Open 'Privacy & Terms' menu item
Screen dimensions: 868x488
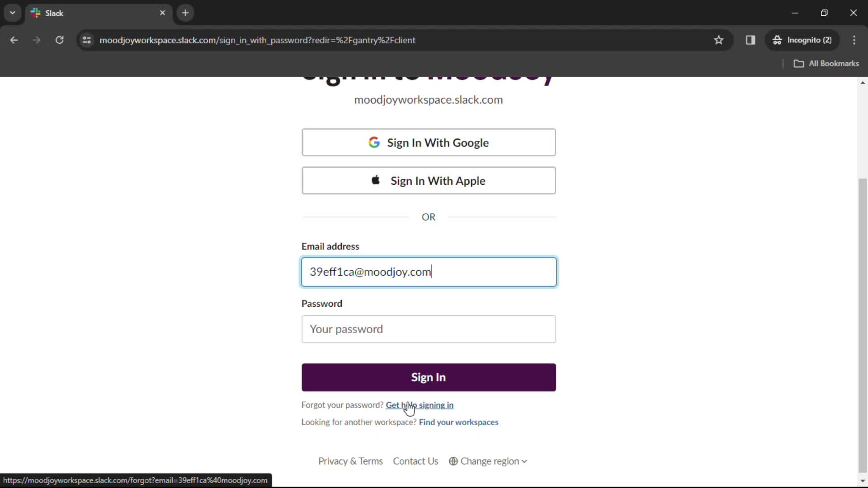[x=350, y=461]
